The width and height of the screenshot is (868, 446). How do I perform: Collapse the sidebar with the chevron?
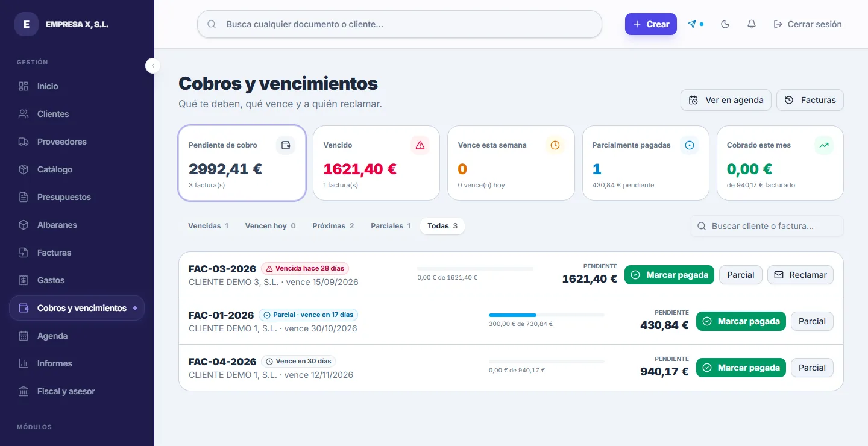click(153, 65)
